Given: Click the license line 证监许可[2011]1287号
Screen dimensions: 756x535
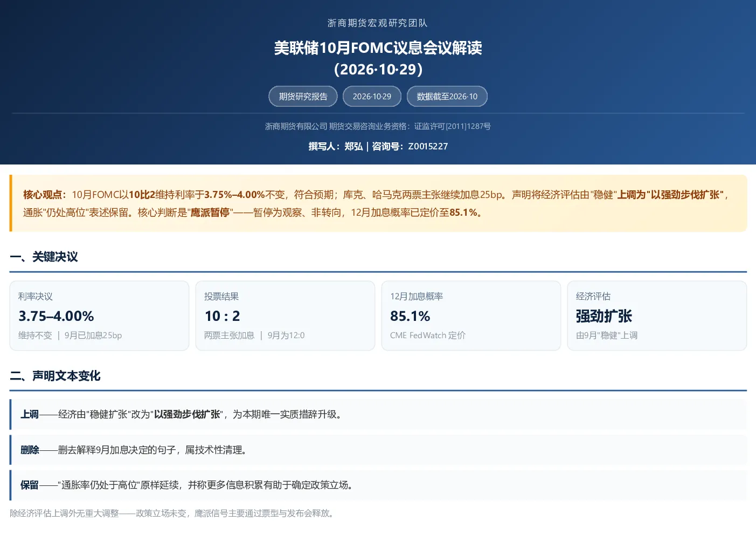Looking at the screenshot, I should click(452, 126).
